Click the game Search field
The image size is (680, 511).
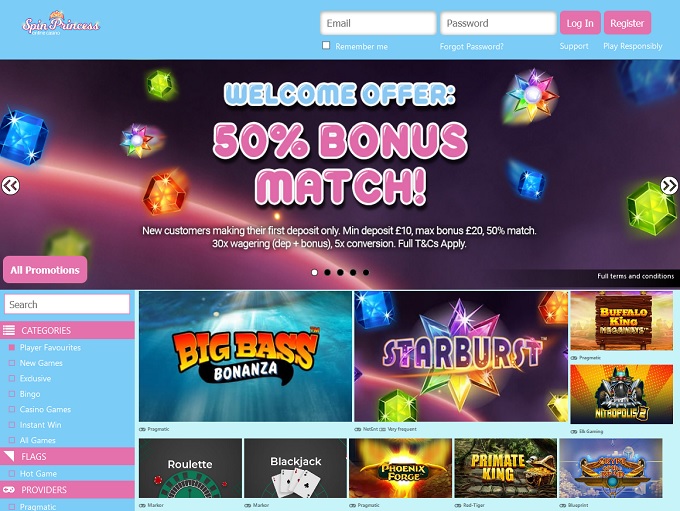(x=67, y=305)
